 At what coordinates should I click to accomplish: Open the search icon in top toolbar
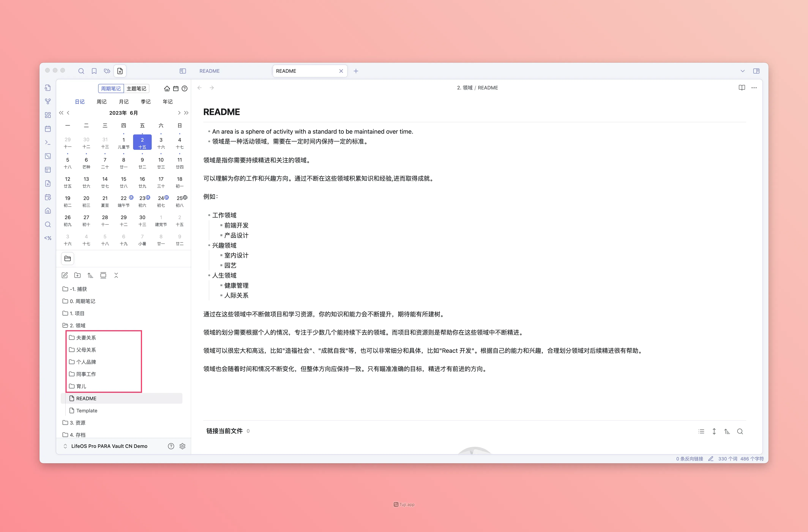pos(81,71)
